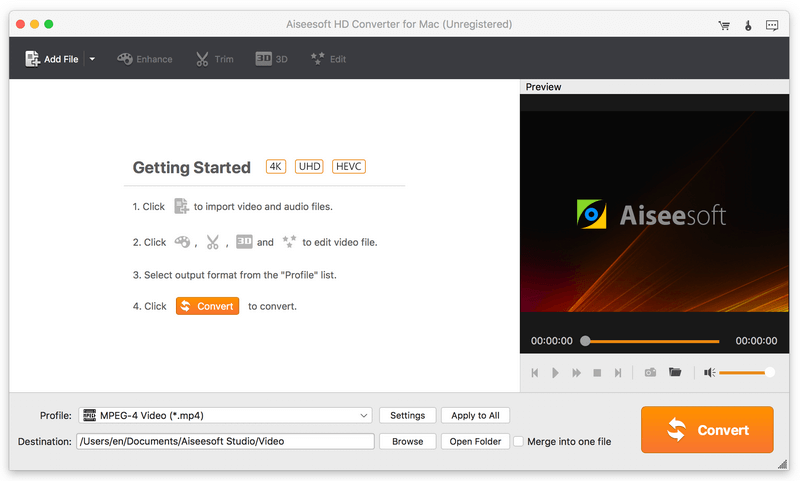Click the Getting Started heading
Screen dimensions: 800x481
click(x=191, y=167)
